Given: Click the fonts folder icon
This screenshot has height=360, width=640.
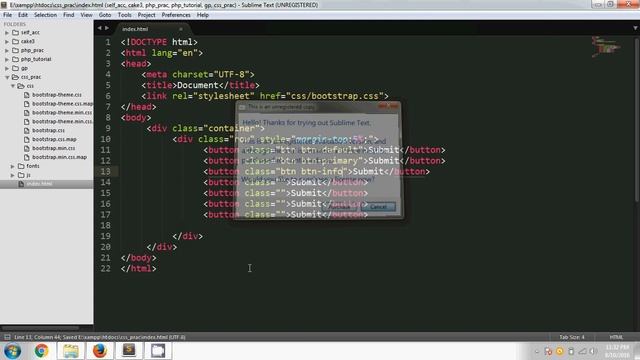Looking at the screenshot, I should (21, 166).
